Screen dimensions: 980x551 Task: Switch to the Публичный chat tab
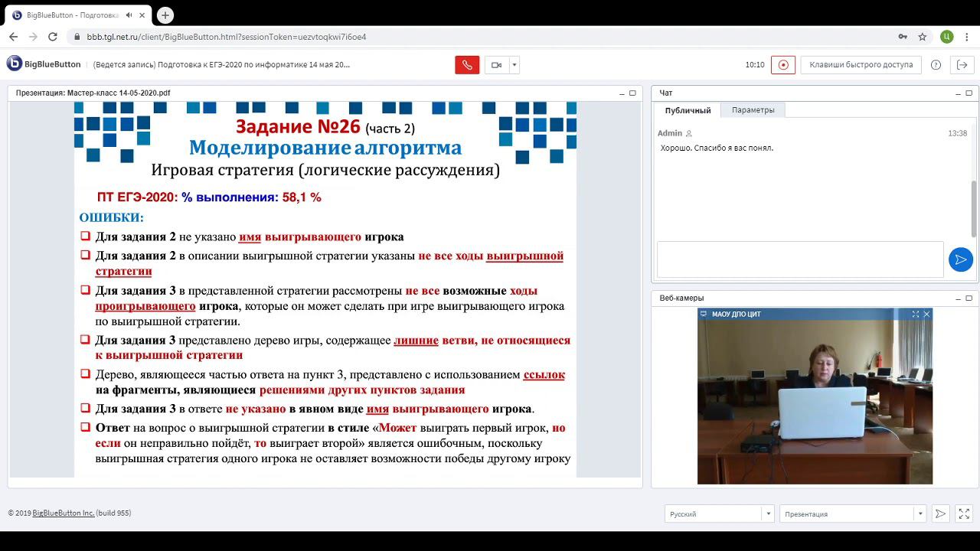pyautogui.click(x=688, y=110)
